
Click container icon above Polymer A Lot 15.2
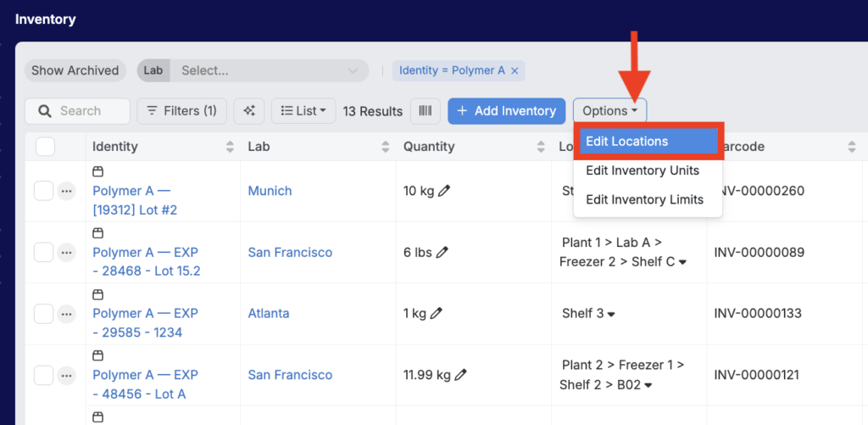coord(98,232)
